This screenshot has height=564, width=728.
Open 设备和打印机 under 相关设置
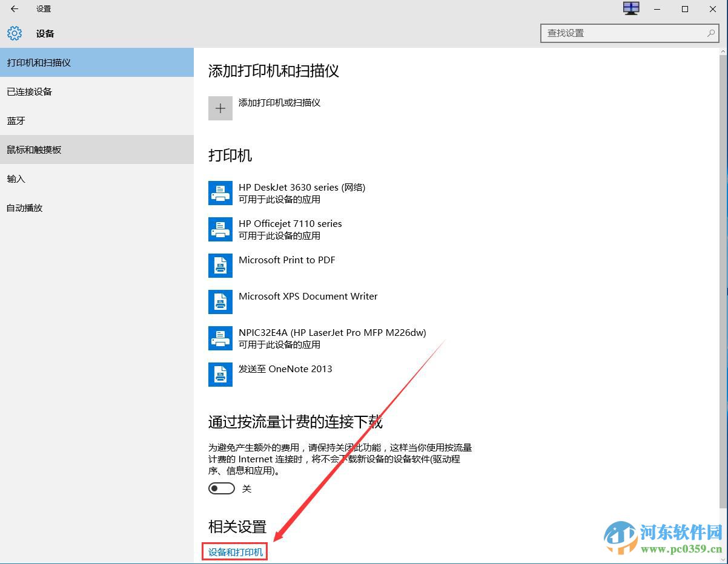[x=234, y=551]
